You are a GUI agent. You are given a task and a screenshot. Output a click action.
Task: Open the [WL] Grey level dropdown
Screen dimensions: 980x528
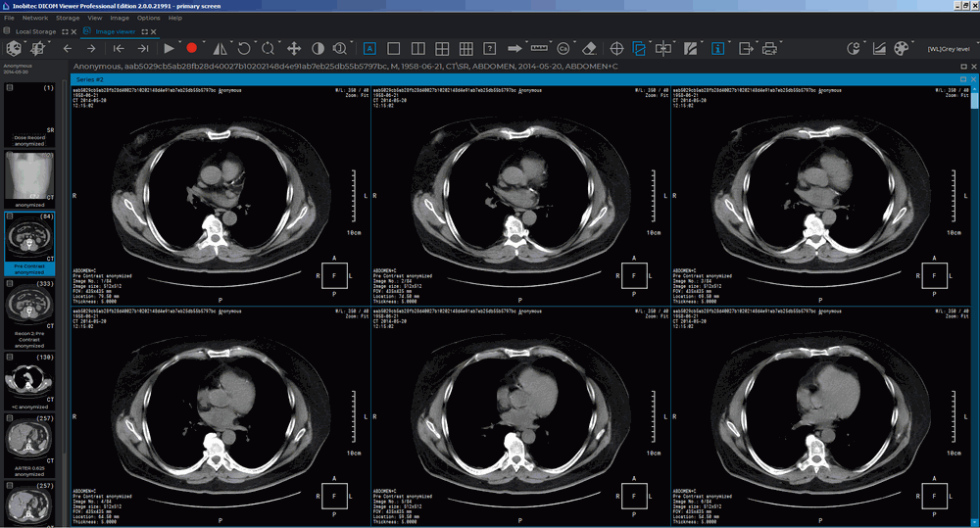[x=949, y=48]
